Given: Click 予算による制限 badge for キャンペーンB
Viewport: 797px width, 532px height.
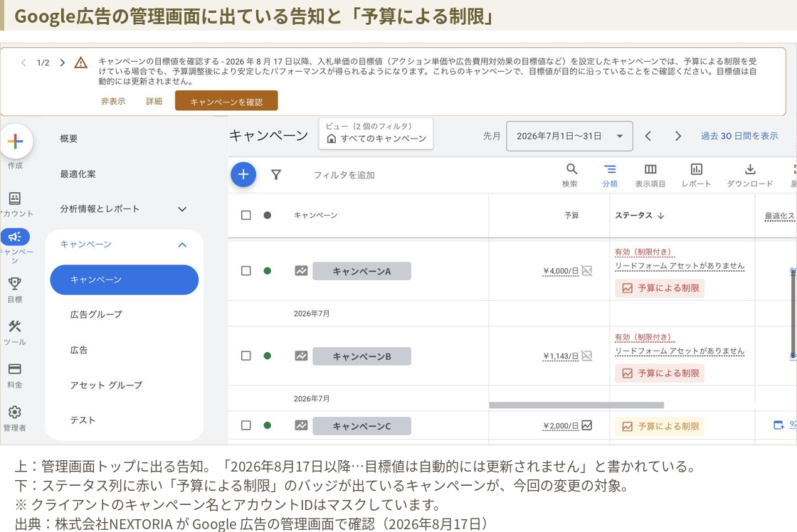Looking at the screenshot, I should [x=660, y=373].
